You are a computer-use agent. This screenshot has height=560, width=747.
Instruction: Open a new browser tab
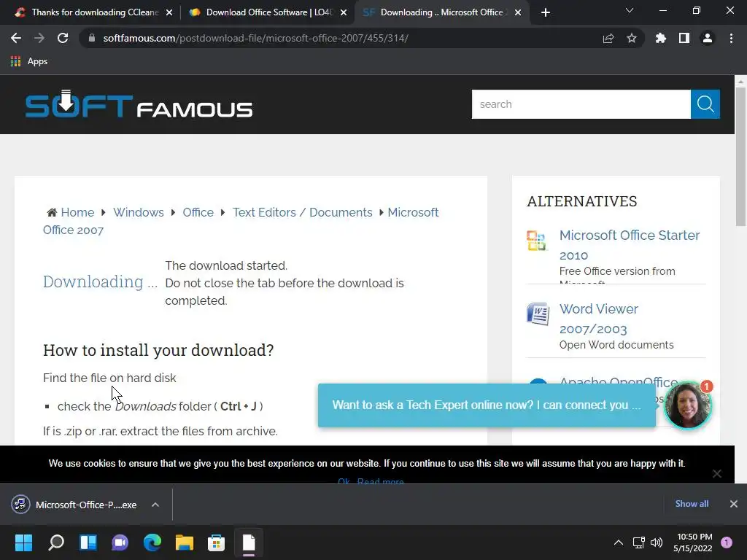[546, 12]
